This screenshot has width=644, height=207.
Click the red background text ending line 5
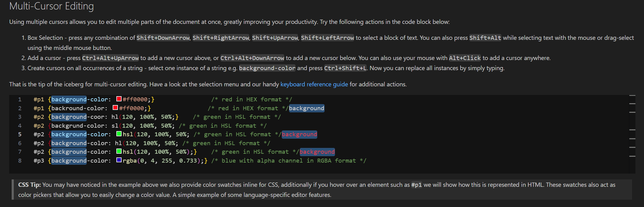299,134
